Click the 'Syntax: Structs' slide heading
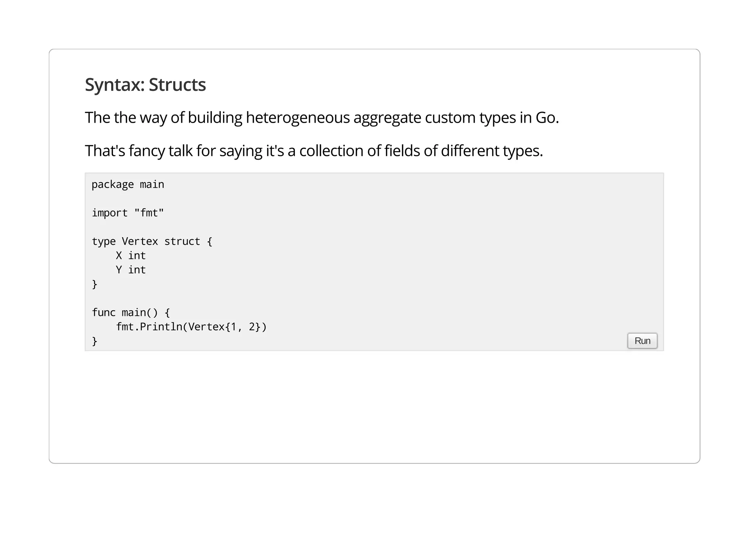This screenshot has width=756, height=535. point(145,85)
